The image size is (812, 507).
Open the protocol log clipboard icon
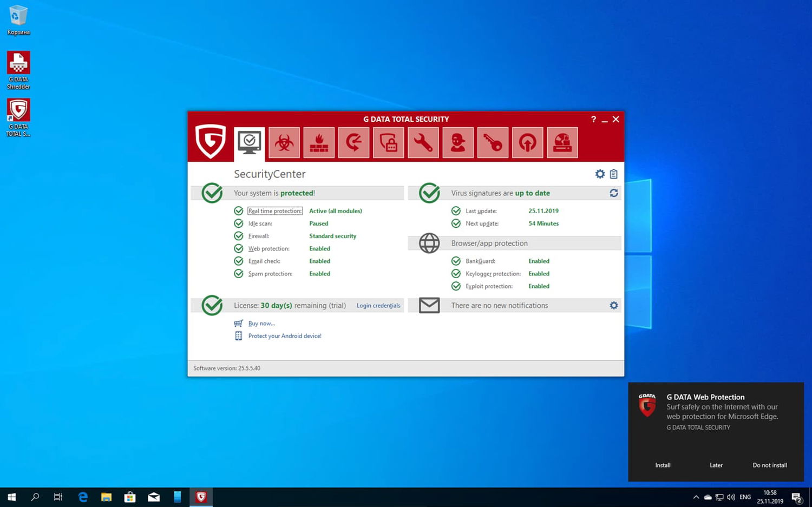coord(613,174)
